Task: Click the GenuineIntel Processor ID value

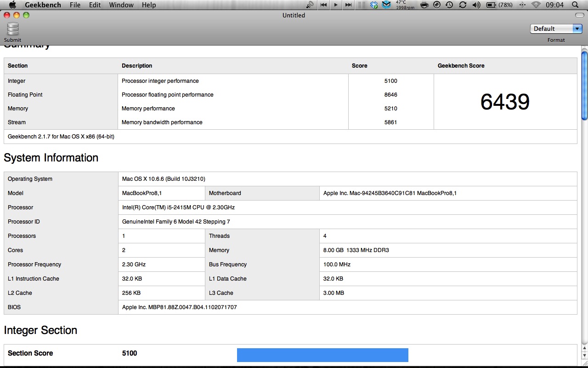Action: click(x=176, y=222)
